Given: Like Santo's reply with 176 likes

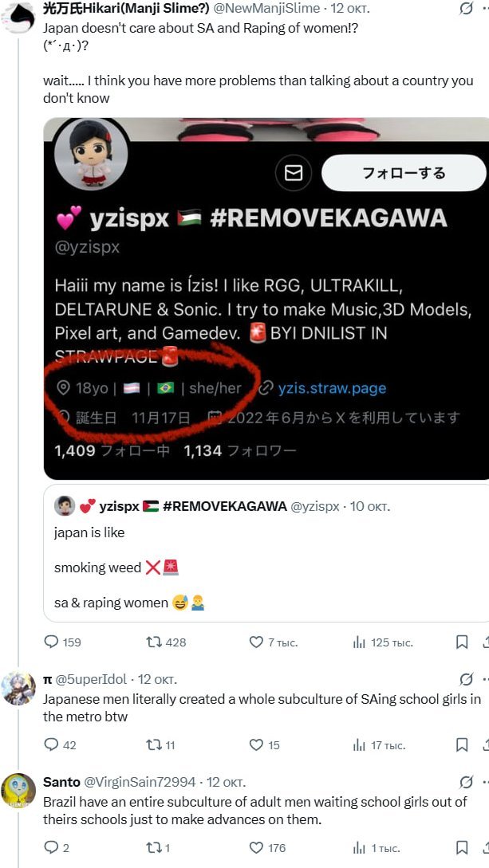Looking at the screenshot, I should [267, 847].
